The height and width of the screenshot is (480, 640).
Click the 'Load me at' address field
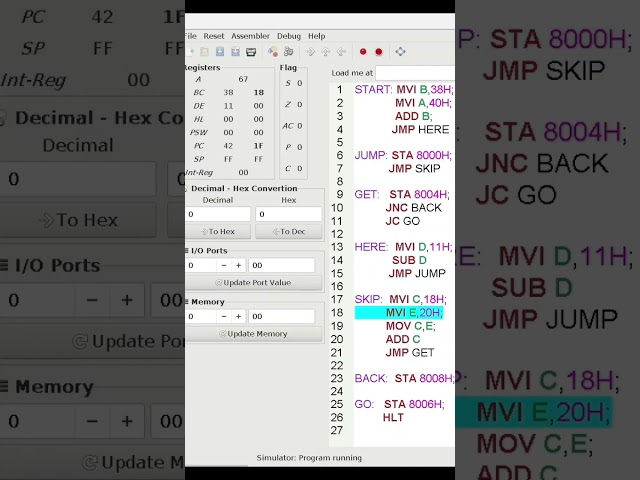415,73
